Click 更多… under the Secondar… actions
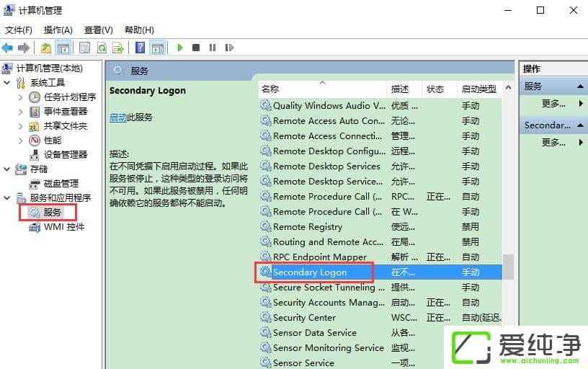Viewport: 588px width, 369px height. click(x=553, y=143)
